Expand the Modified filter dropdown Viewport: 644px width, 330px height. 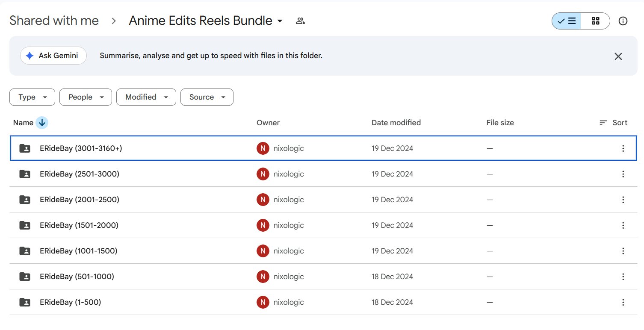tap(146, 97)
